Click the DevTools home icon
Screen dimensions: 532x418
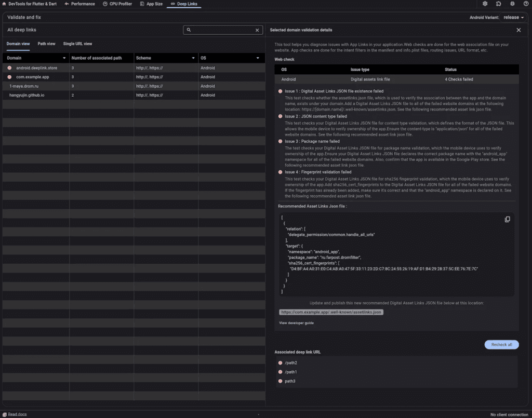click(5, 4)
